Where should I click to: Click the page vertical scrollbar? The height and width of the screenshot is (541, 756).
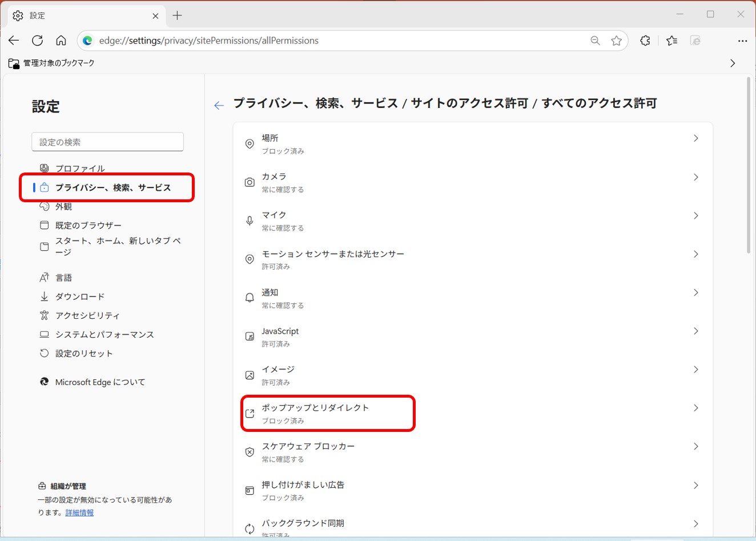click(x=749, y=166)
